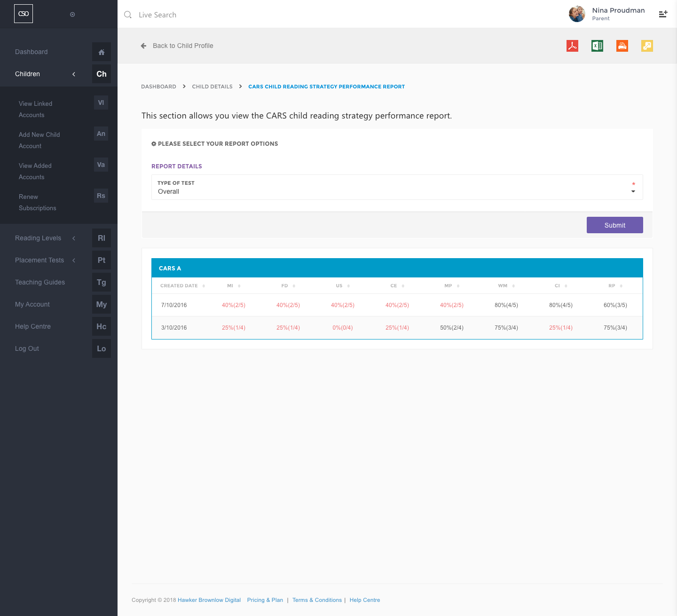Click the Live Search magnifier icon
The height and width of the screenshot is (616, 677).
point(127,15)
